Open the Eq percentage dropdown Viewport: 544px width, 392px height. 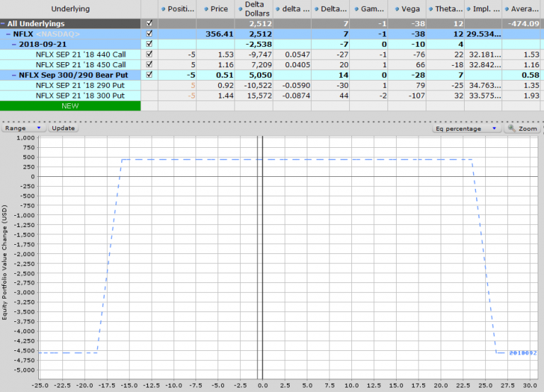468,129
